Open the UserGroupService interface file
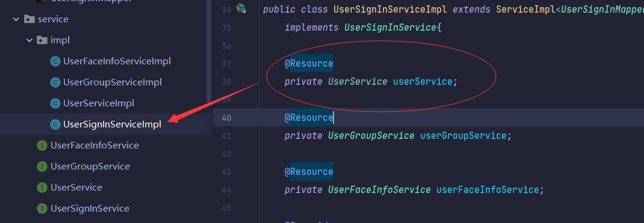Image resolution: width=644 pixels, height=223 pixels. click(x=90, y=166)
